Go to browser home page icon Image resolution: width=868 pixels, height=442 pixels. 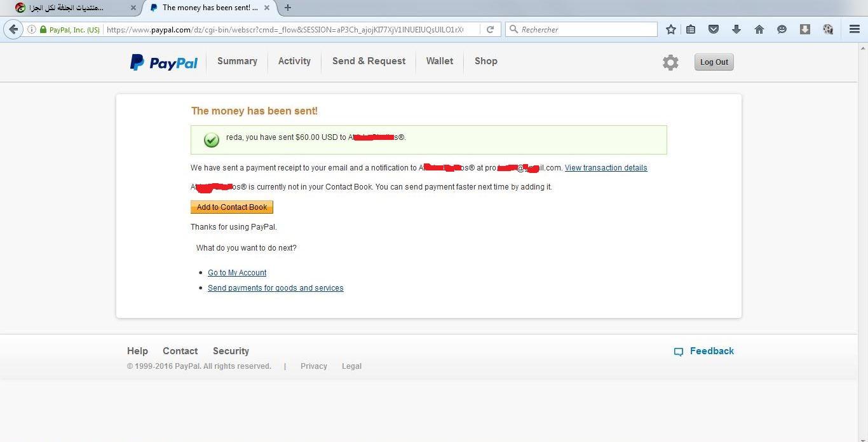click(x=759, y=29)
